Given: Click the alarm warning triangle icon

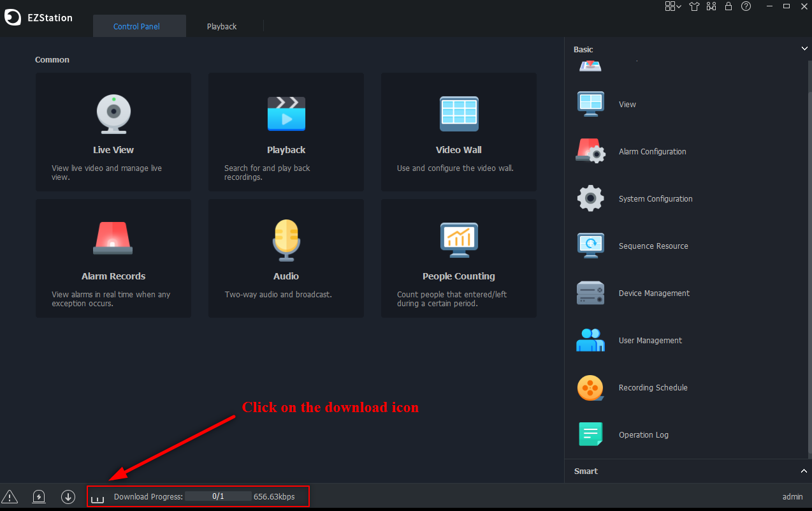Looking at the screenshot, I should (10, 497).
